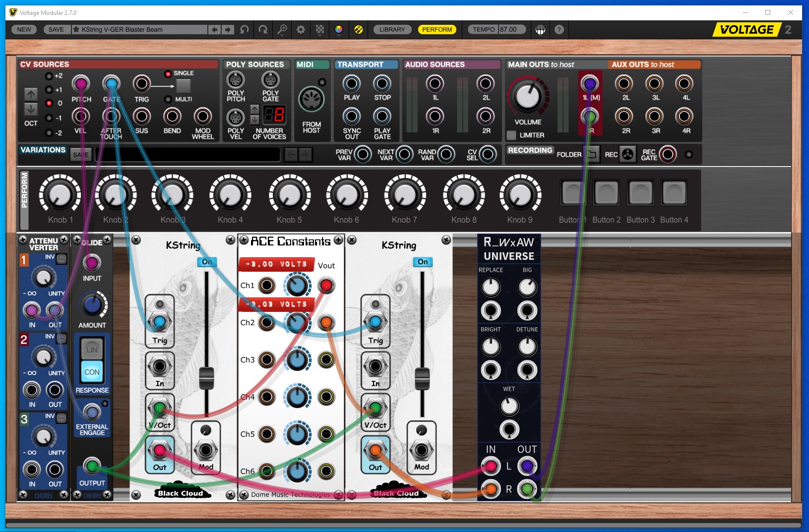Increase the number of voices arrow
Screen dimensions: 809x532
[254, 109]
